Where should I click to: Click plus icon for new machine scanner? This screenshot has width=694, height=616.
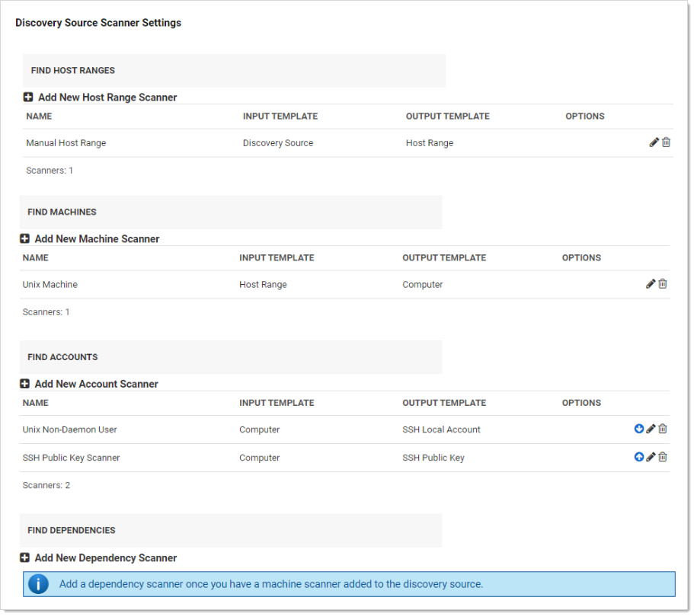(25, 239)
